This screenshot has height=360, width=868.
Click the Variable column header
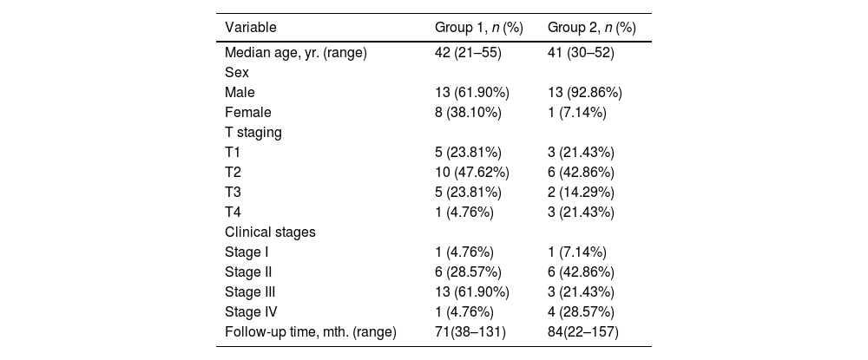point(251,27)
